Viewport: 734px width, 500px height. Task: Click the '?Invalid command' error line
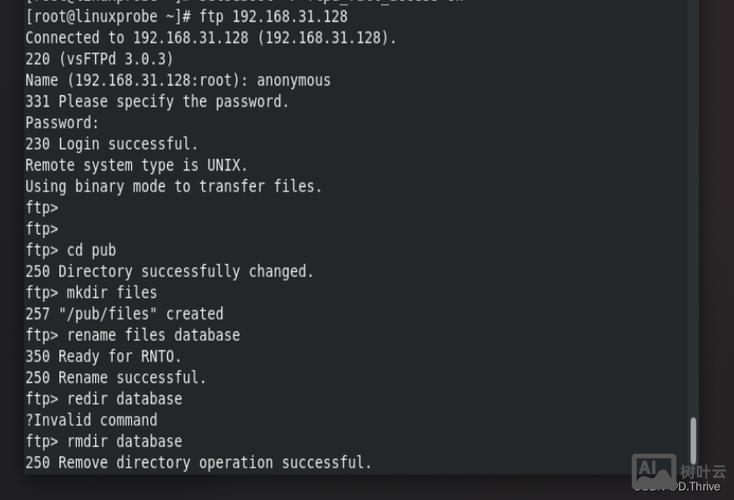91,420
